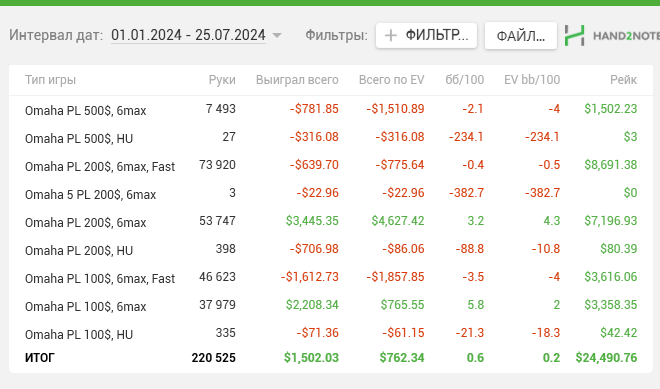Sort by Всего по EV column header
Screen dimensions: 660x389
pyautogui.click(x=391, y=80)
